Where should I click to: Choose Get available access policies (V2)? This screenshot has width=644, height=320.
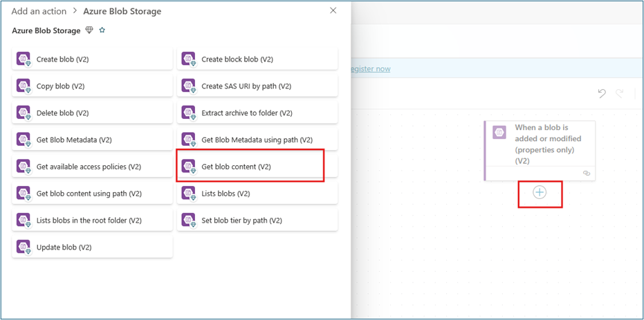(x=92, y=167)
